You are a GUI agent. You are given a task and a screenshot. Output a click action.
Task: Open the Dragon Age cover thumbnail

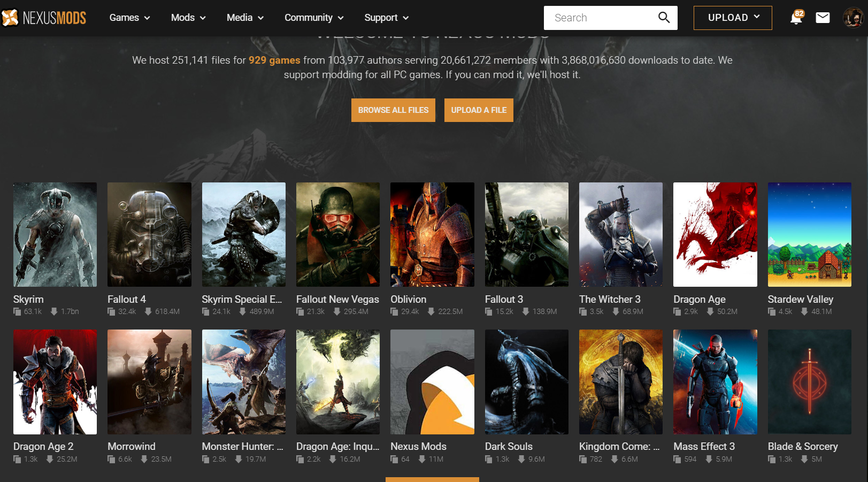coord(715,234)
